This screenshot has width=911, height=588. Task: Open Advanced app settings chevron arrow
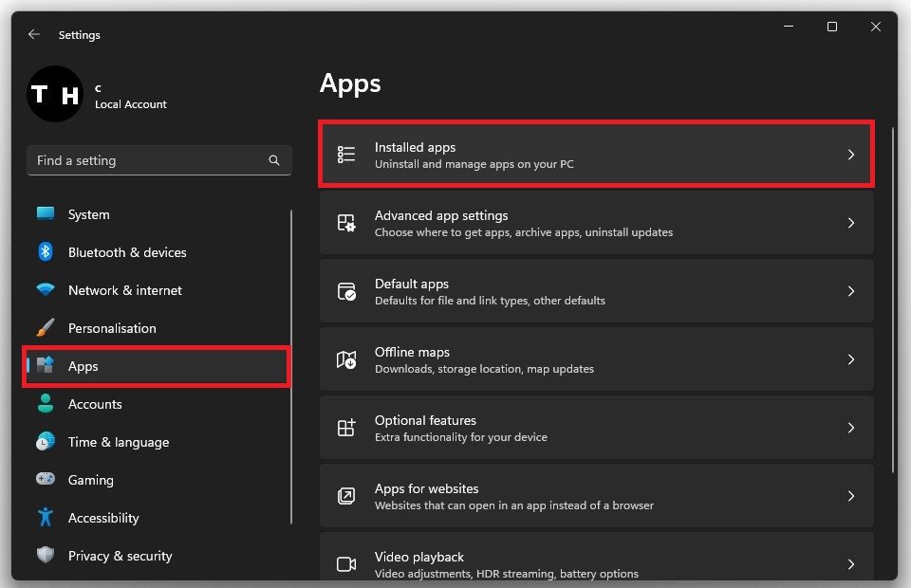[x=851, y=223]
